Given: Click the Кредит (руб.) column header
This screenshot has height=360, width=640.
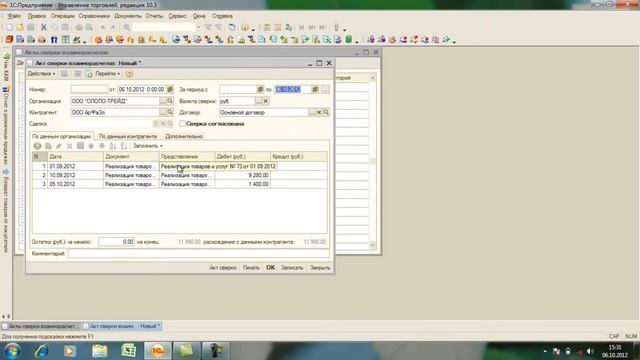Looking at the screenshot, I should coord(299,156).
